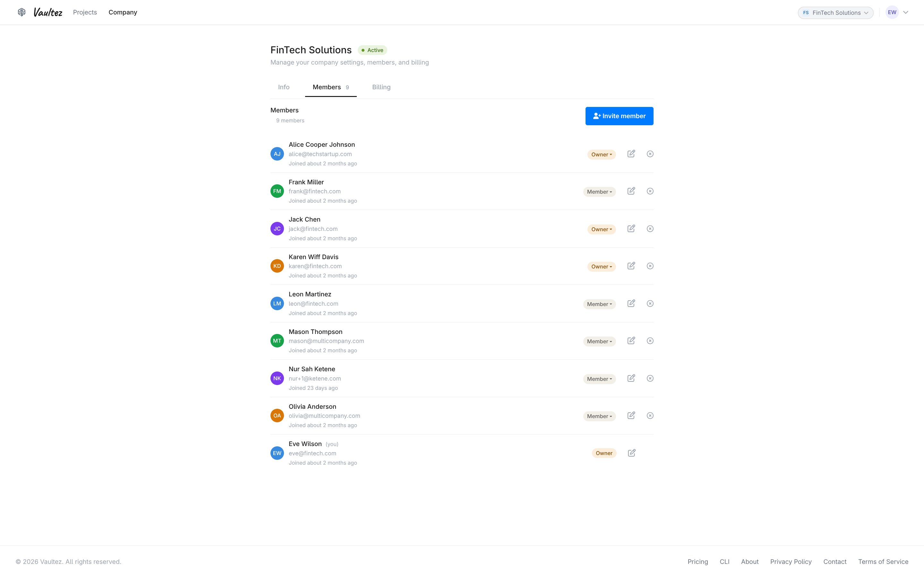The image size is (924, 578).
Task: Remove Frank Miller from company
Action: coord(650,191)
